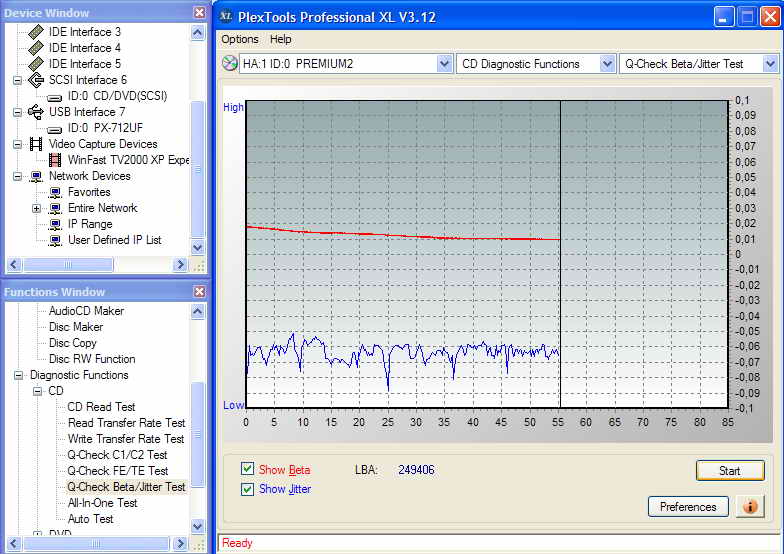Click Device Window scroll up arrow
The width and height of the screenshot is (784, 554).
click(198, 33)
